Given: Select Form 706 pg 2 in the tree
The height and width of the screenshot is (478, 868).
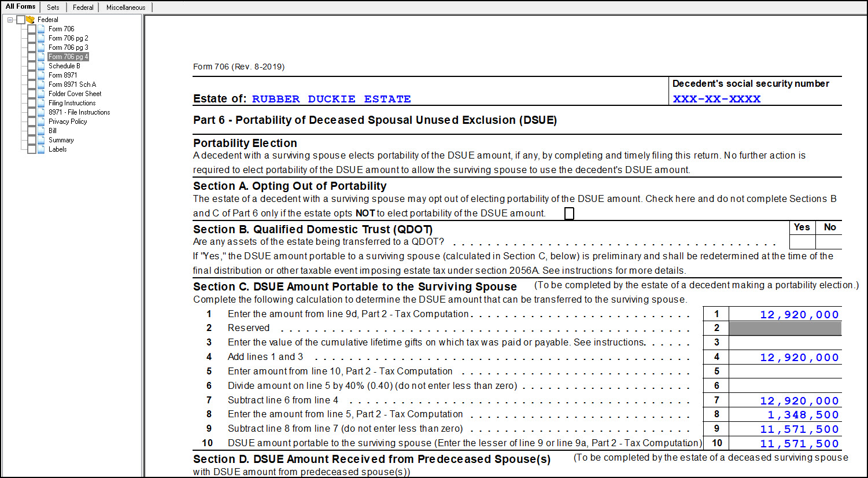Looking at the screenshot, I should [68, 38].
